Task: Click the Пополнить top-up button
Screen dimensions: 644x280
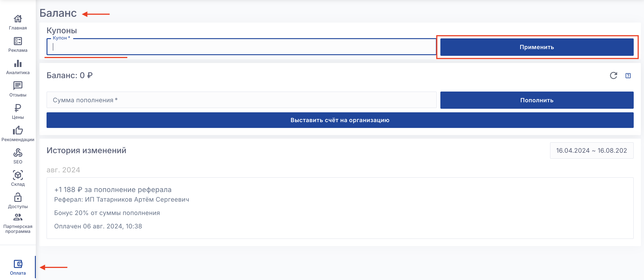Action: pos(537,100)
